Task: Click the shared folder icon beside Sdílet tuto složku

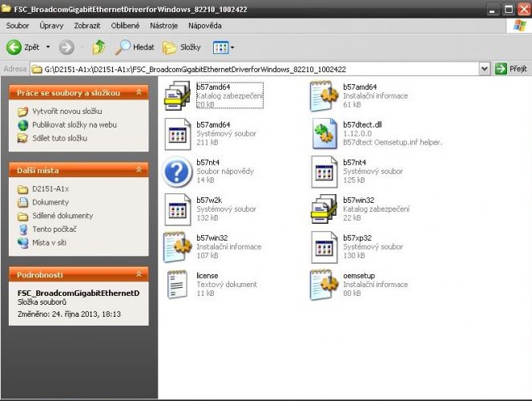Action: tap(22, 138)
